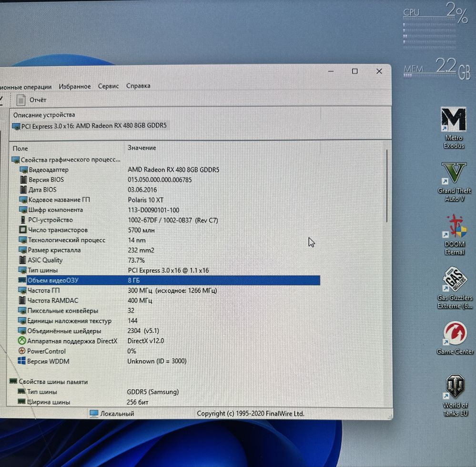Open the Избранное menu
Image resolution: width=476 pixels, height=467 pixels.
click(75, 87)
